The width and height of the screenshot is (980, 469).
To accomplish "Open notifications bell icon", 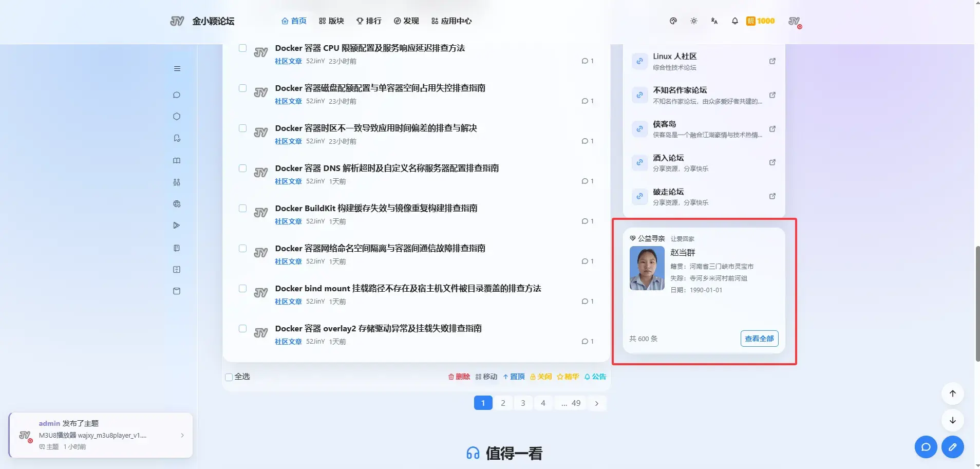I will 735,21.
